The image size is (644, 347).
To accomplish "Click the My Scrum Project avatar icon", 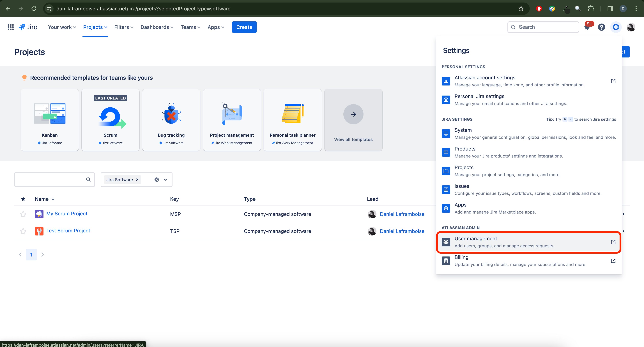I will pyautogui.click(x=39, y=214).
